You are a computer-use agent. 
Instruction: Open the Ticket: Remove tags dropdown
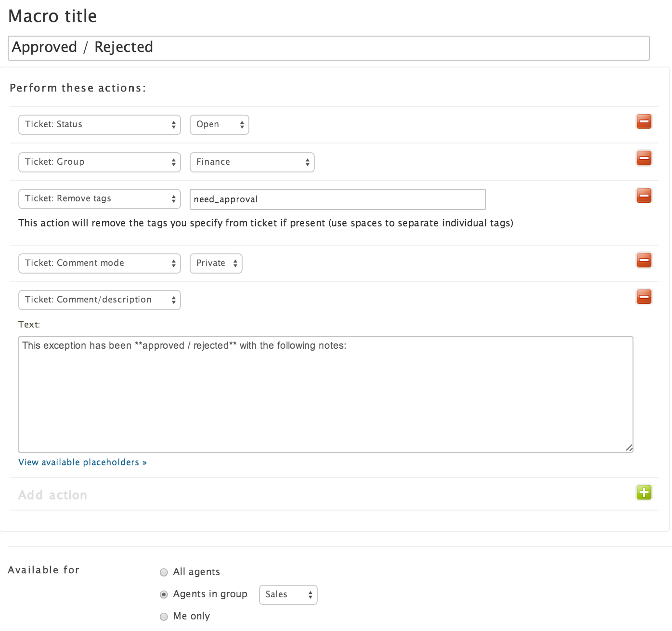pos(99,199)
